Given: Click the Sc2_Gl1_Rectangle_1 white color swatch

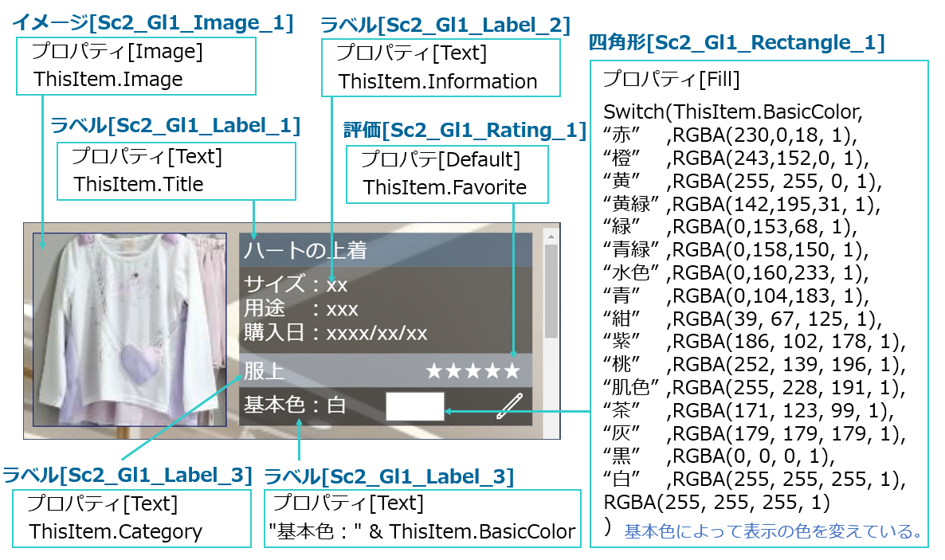Looking at the screenshot, I should click(415, 406).
